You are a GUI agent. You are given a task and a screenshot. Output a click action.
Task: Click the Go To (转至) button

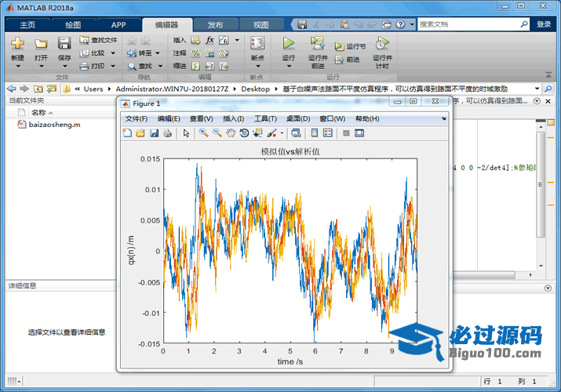tap(140, 53)
